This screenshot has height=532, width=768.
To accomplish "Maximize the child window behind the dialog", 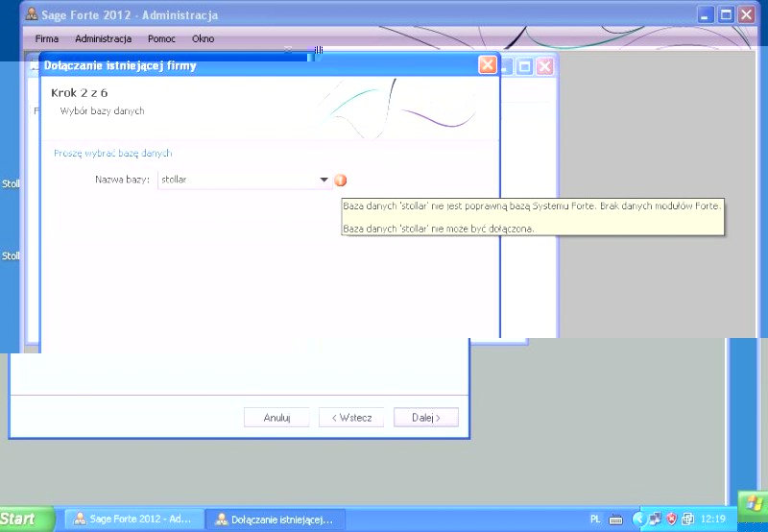I will pyautogui.click(x=524, y=66).
